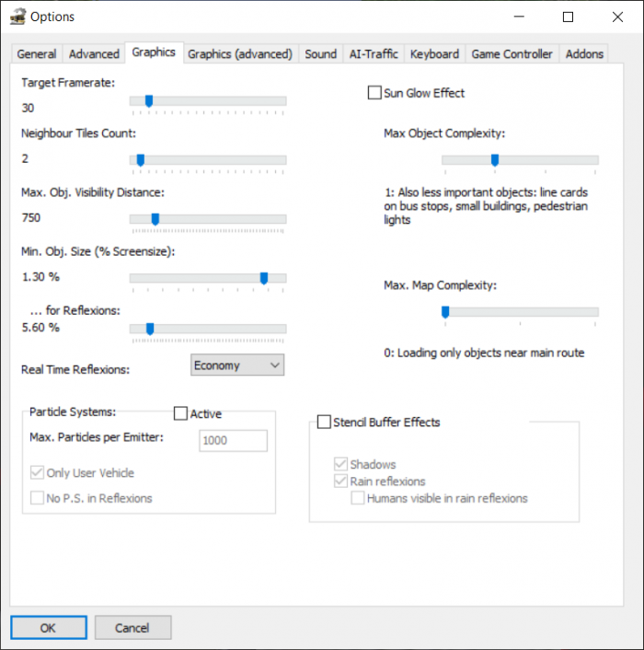Click the Target Framerate slider handle

(x=148, y=101)
